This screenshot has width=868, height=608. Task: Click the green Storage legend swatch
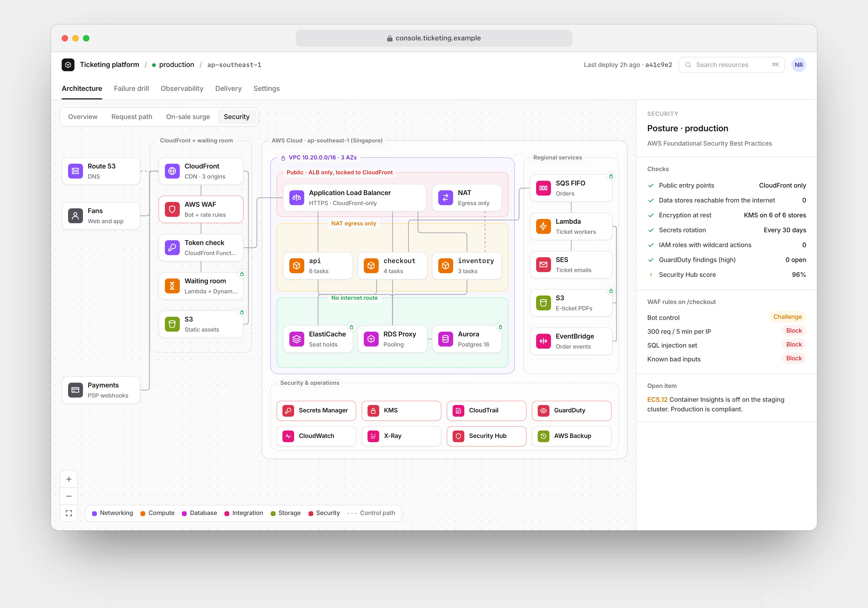273,513
